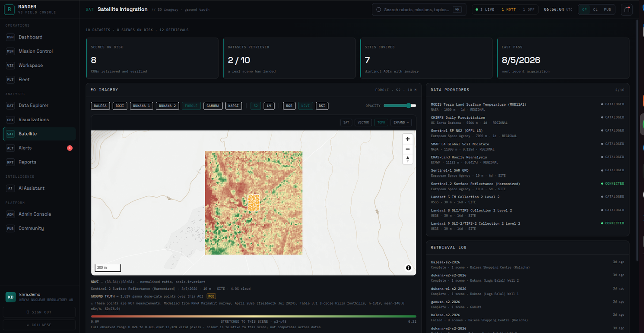This screenshot has width=644, height=333.
Task: Click the DAT icon badge
Action: point(10,105)
